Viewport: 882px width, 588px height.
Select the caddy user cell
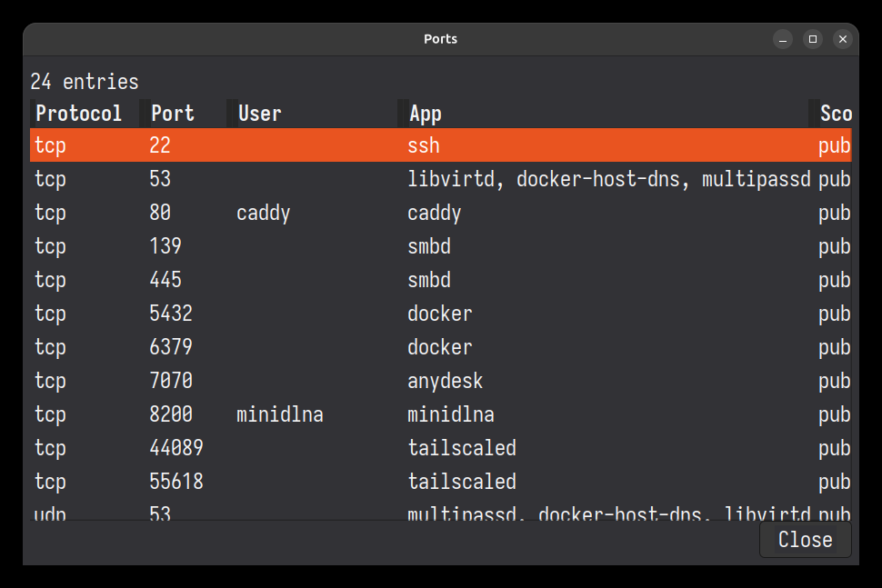pyautogui.click(x=264, y=213)
